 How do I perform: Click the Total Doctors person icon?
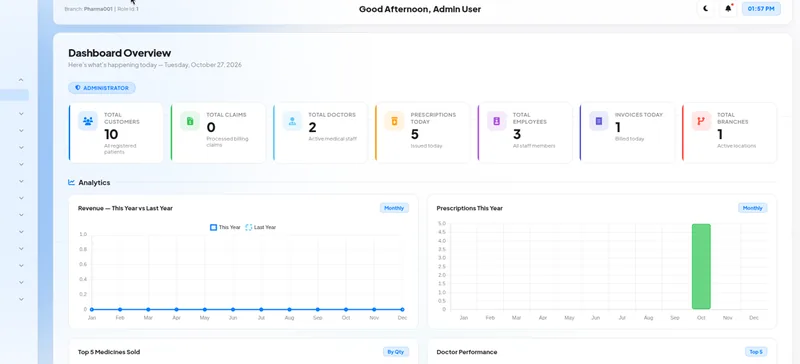pos(292,121)
